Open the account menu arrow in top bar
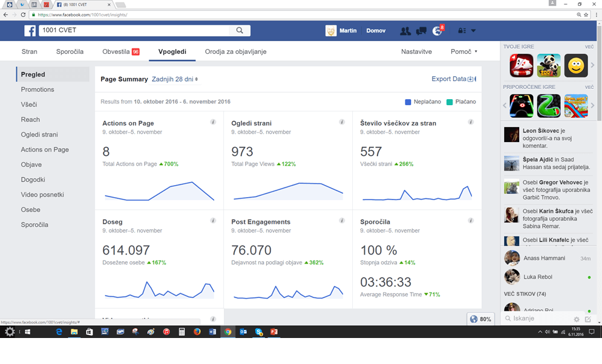The height and width of the screenshot is (364, 602). (x=473, y=31)
